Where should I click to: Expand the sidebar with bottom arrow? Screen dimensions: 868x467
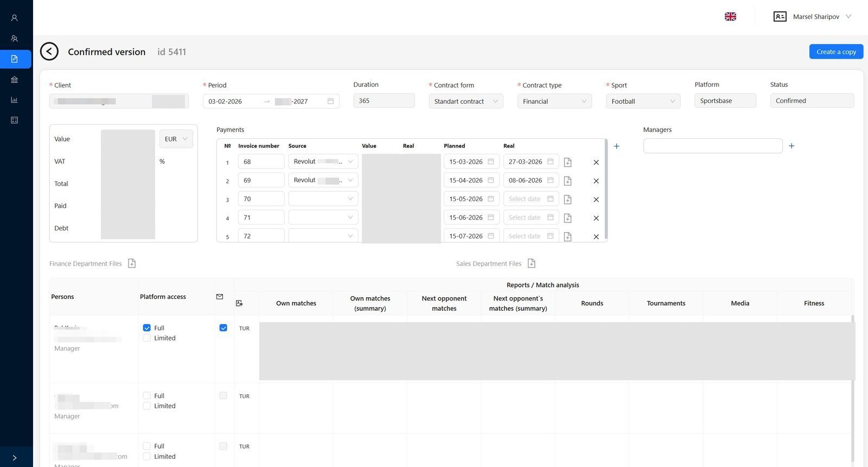(x=15, y=458)
